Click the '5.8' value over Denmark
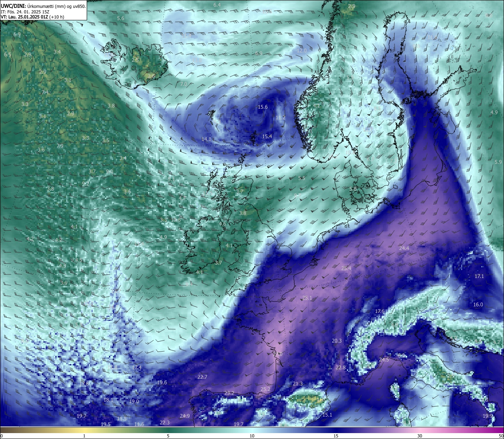The image size is (504, 439). tap(353, 189)
